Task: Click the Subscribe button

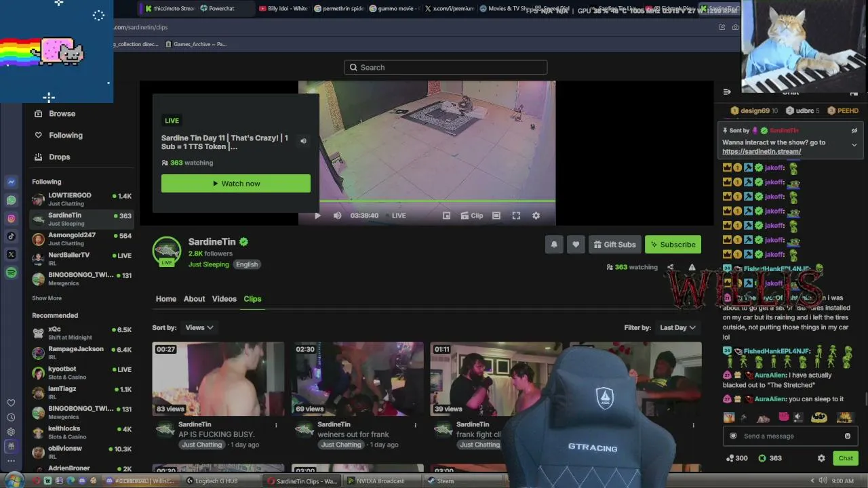Action: 673,245
